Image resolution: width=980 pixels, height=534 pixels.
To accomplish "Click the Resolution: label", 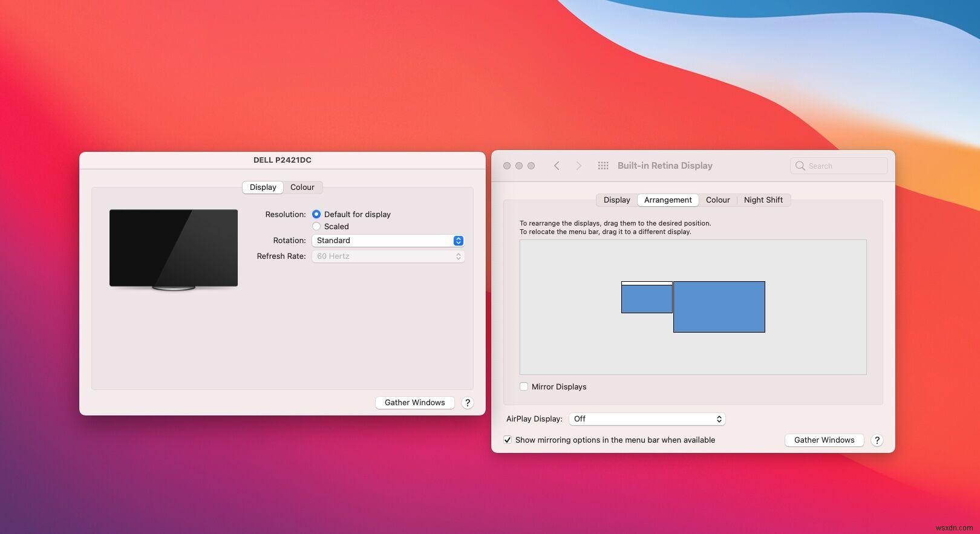I will coord(286,214).
